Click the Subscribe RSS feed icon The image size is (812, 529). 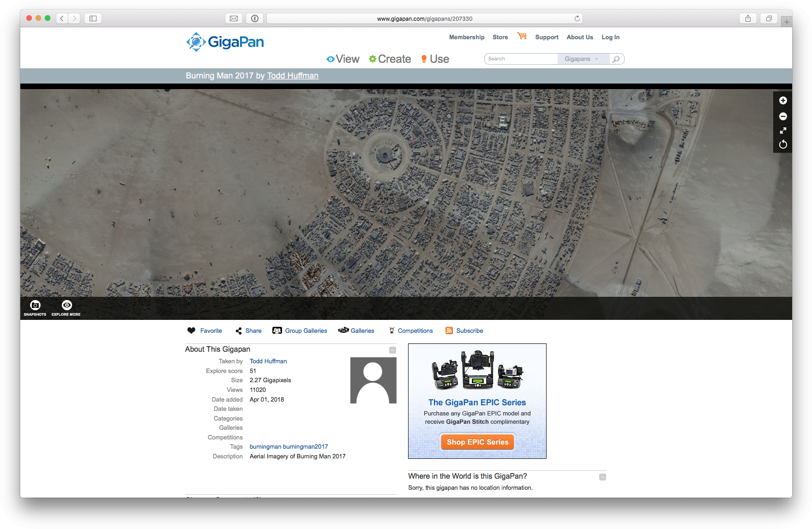tap(448, 331)
